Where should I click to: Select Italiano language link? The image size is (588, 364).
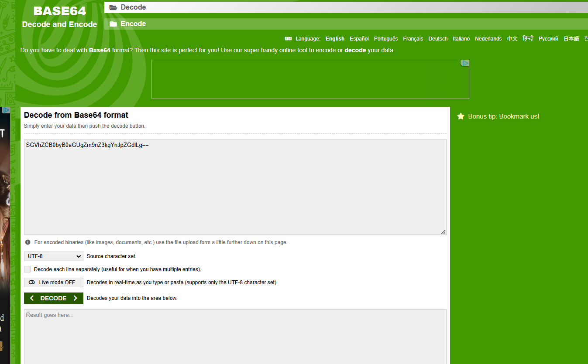pyautogui.click(x=461, y=39)
